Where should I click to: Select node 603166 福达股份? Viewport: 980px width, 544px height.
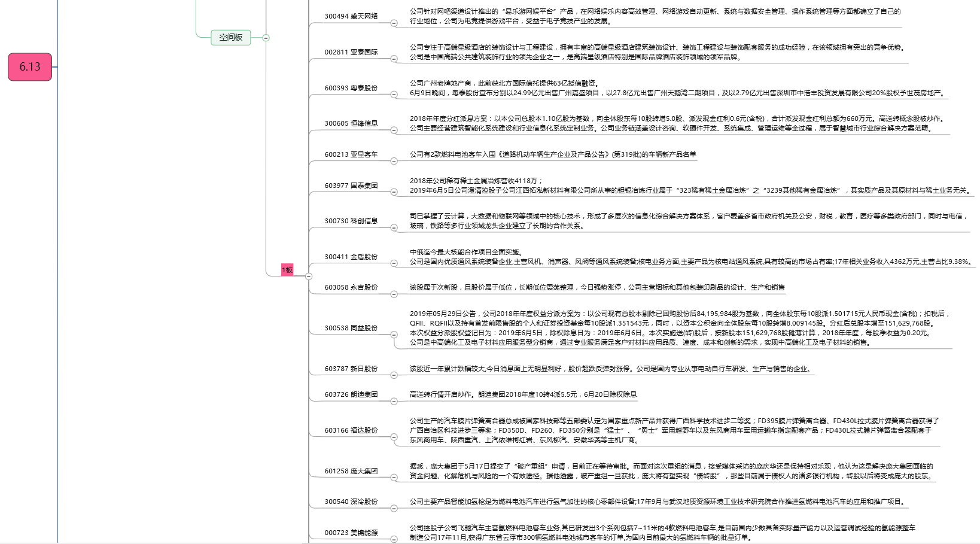[x=351, y=430]
